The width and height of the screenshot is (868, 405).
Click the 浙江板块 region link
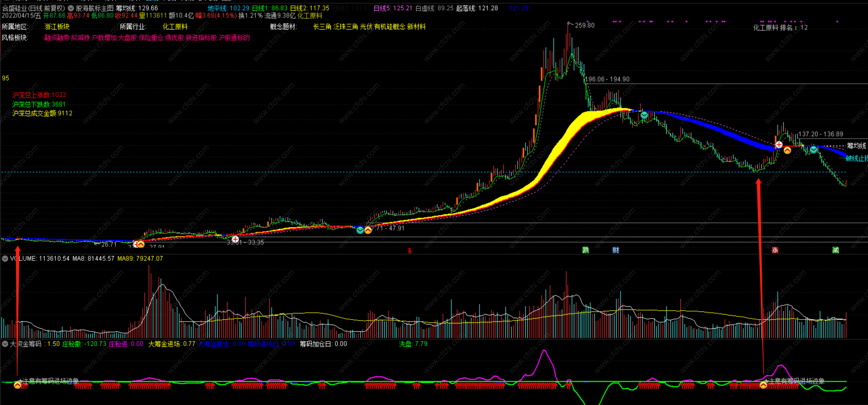57,27
